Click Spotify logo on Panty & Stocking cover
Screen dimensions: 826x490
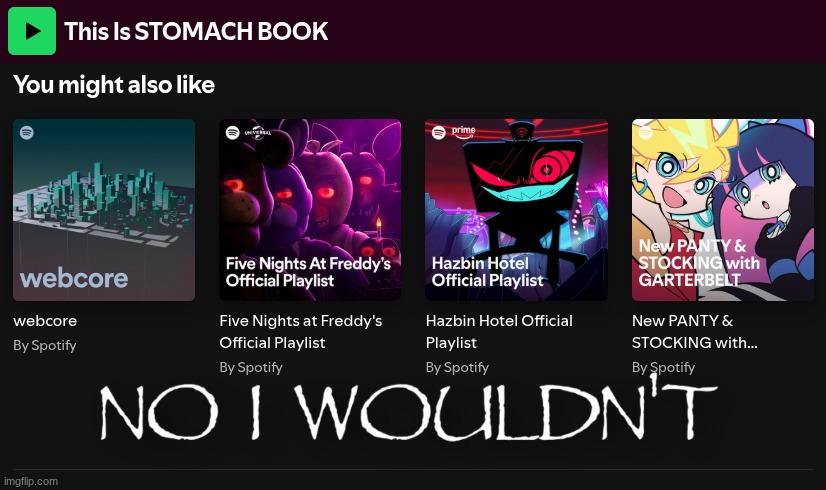click(645, 132)
